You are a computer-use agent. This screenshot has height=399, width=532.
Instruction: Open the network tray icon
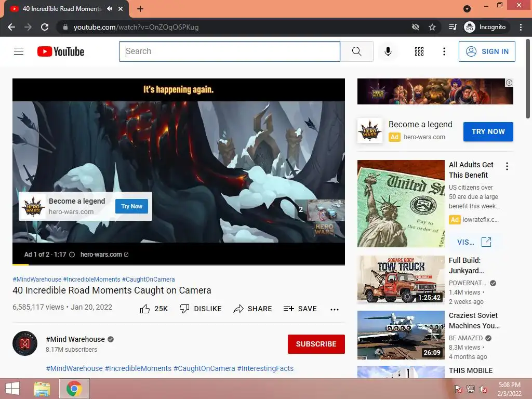point(471,389)
